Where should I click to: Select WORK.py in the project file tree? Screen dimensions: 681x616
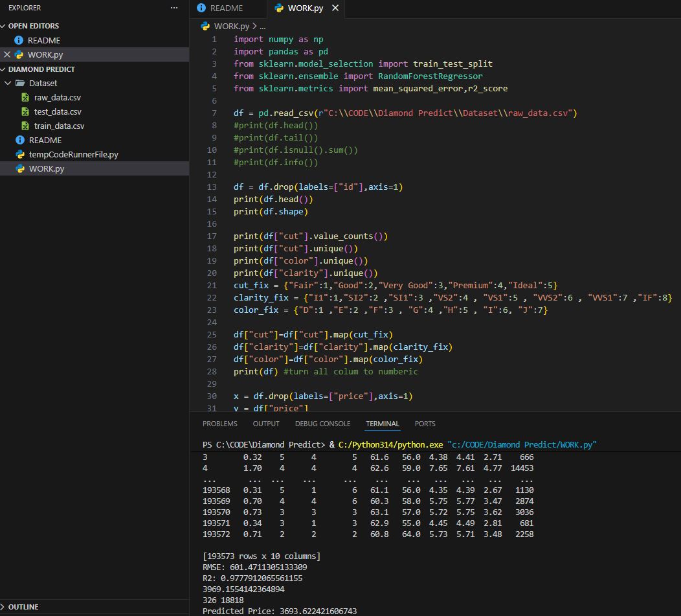pos(46,169)
